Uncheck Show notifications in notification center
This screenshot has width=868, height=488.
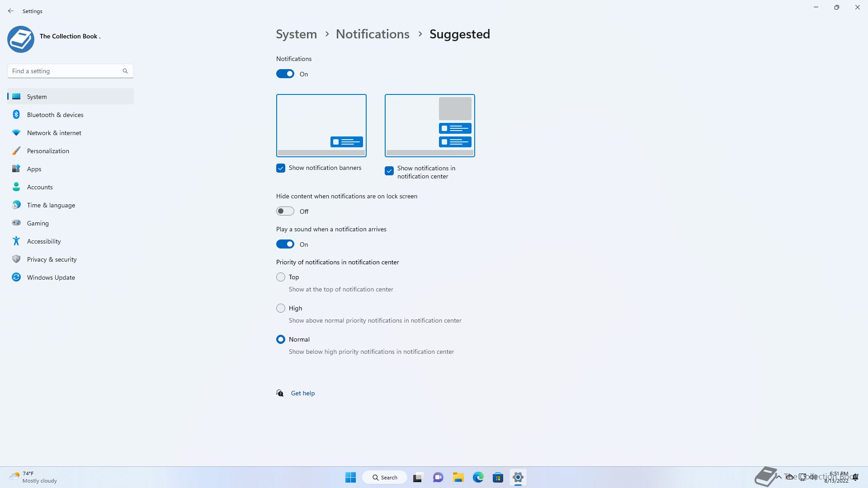click(389, 171)
